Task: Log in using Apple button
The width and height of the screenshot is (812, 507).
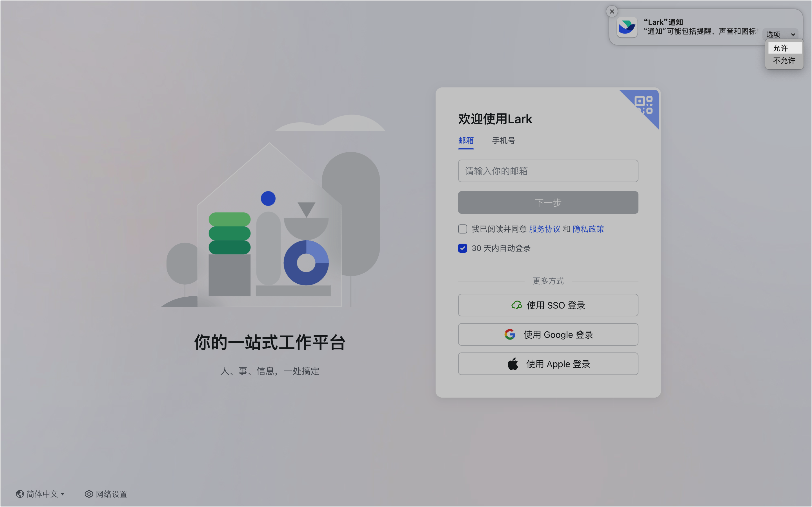Action: tap(548, 364)
